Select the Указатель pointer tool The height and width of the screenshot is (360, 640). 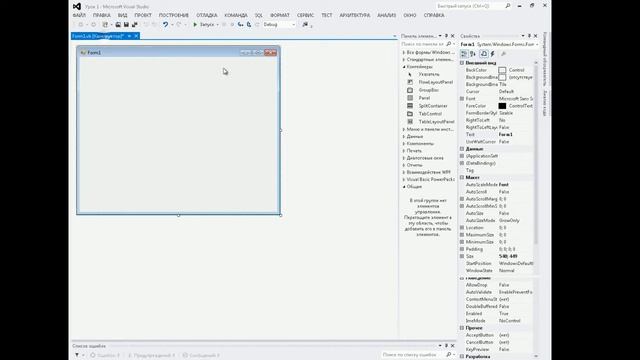429,74
